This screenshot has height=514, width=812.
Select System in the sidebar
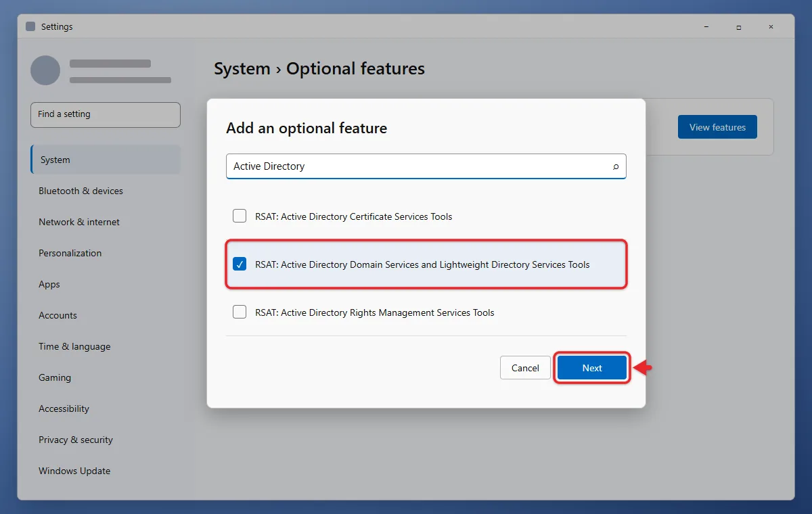[x=106, y=160]
